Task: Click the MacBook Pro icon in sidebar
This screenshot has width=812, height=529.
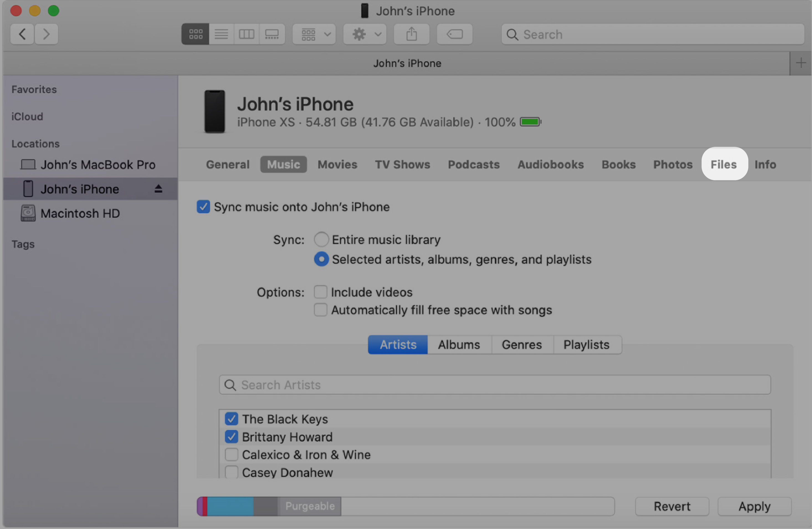Action: pos(27,165)
